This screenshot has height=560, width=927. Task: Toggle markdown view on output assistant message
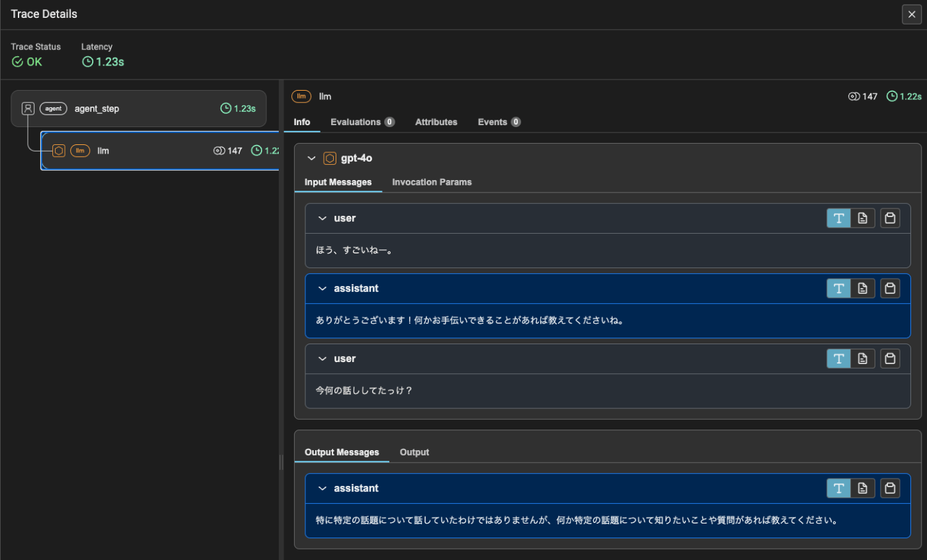pyautogui.click(x=863, y=489)
